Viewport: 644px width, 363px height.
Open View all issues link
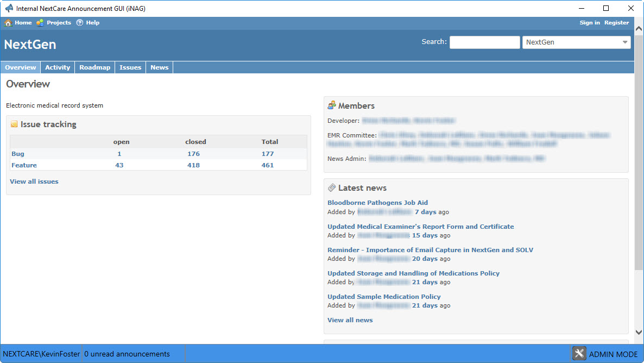[34, 181]
